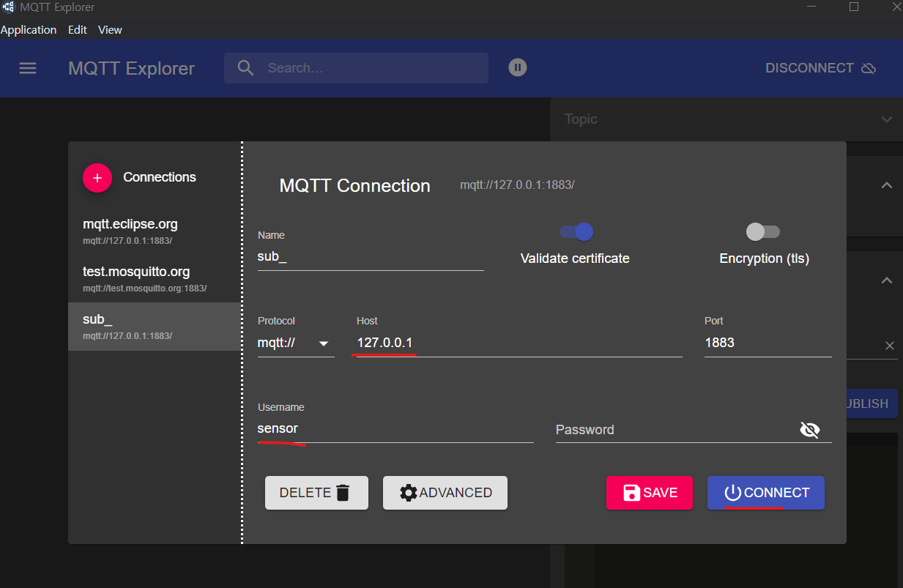Viewport: 903px width, 588px height.
Task: Click the DELETE connection button
Action: click(x=316, y=493)
